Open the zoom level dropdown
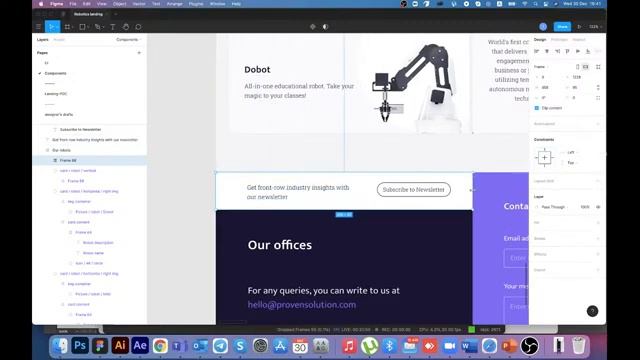Viewport: 640px width, 360px height. click(595, 27)
